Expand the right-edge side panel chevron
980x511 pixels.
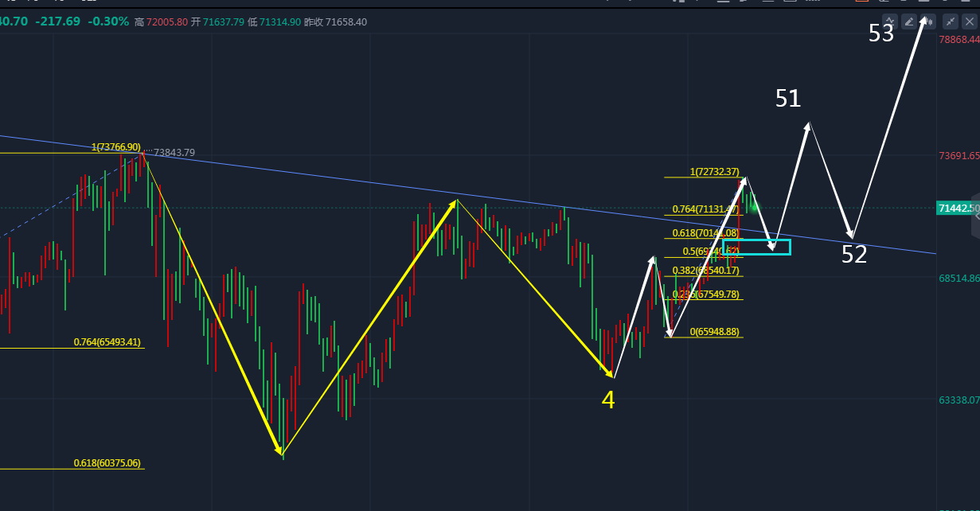(976, 216)
